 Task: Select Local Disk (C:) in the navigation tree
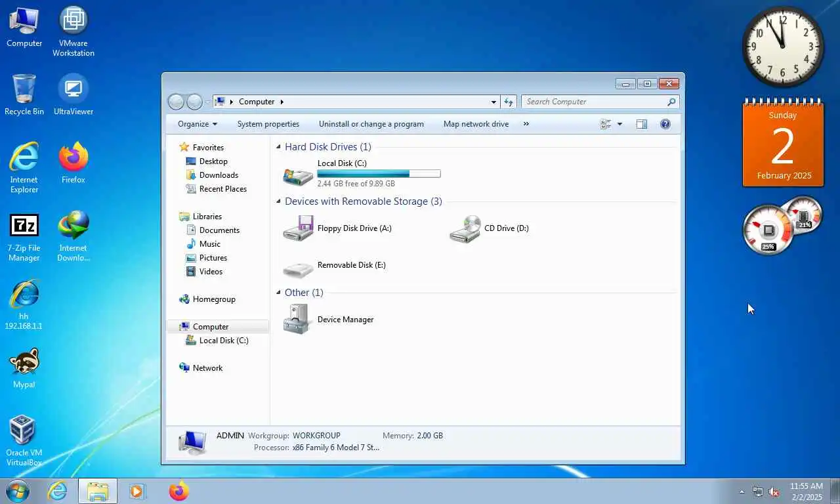point(224,341)
